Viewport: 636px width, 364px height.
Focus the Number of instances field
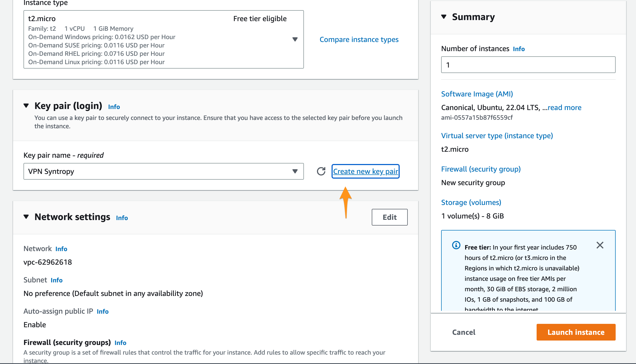[x=528, y=65]
